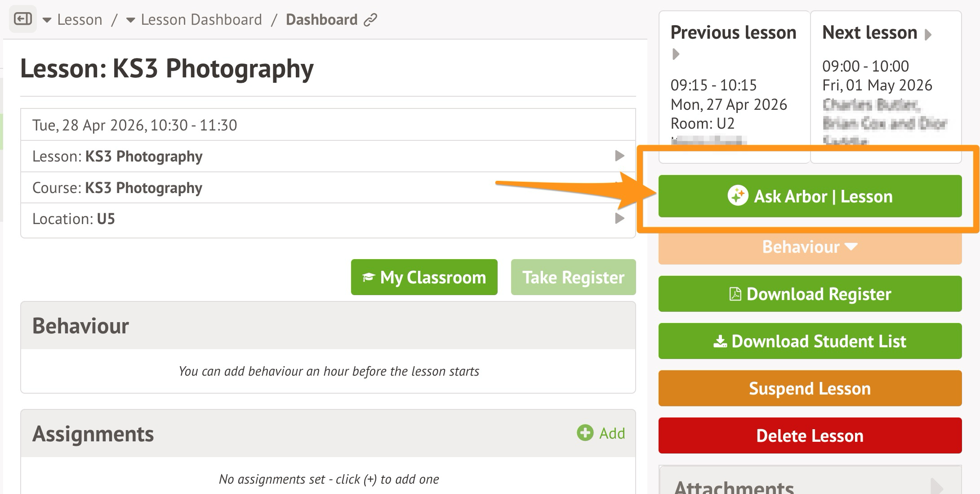Open the sparkle icon in the Ask Arbor button

pyautogui.click(x=737, y=196)
